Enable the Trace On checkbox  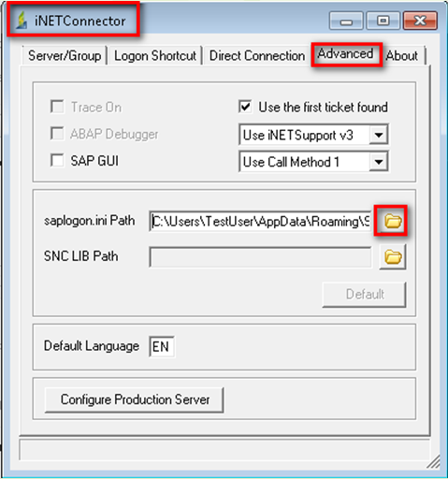(57, 107)
